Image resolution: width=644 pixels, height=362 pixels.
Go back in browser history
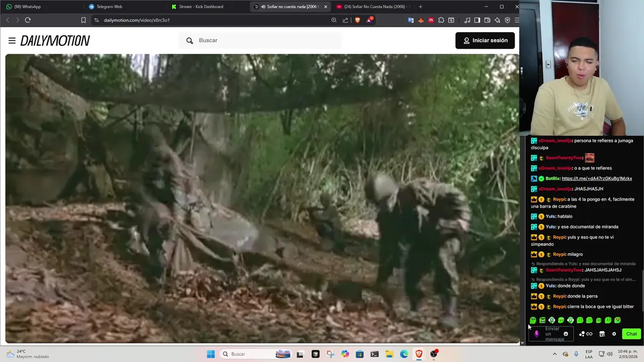(x=8, y=20)
